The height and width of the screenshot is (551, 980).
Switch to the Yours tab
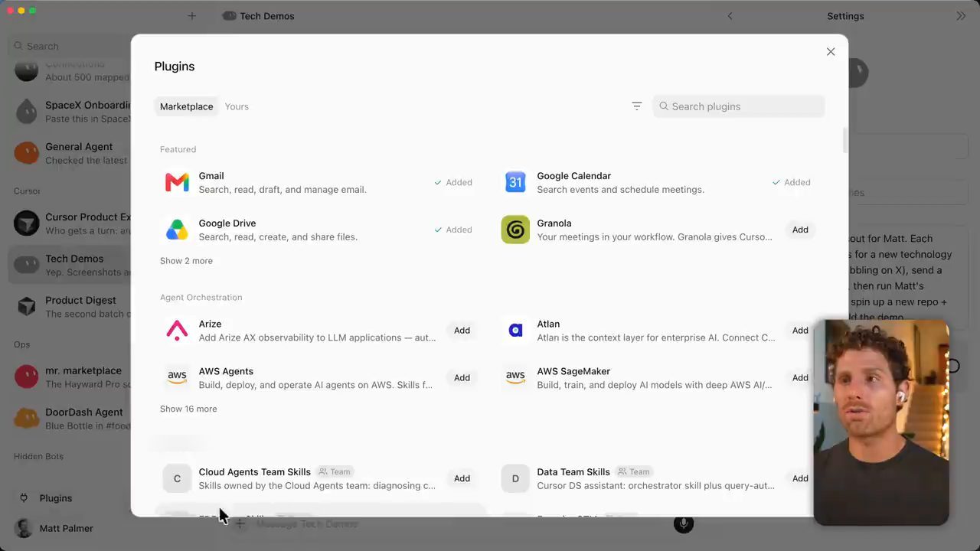pyautogui.click(x=237, y=106)
